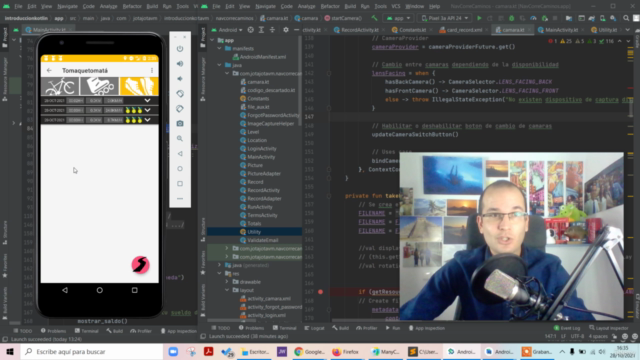This screenshot has height=360, width=640.
Task: Open the Profiler gauge toolbar icon
Action: [533, 18]
